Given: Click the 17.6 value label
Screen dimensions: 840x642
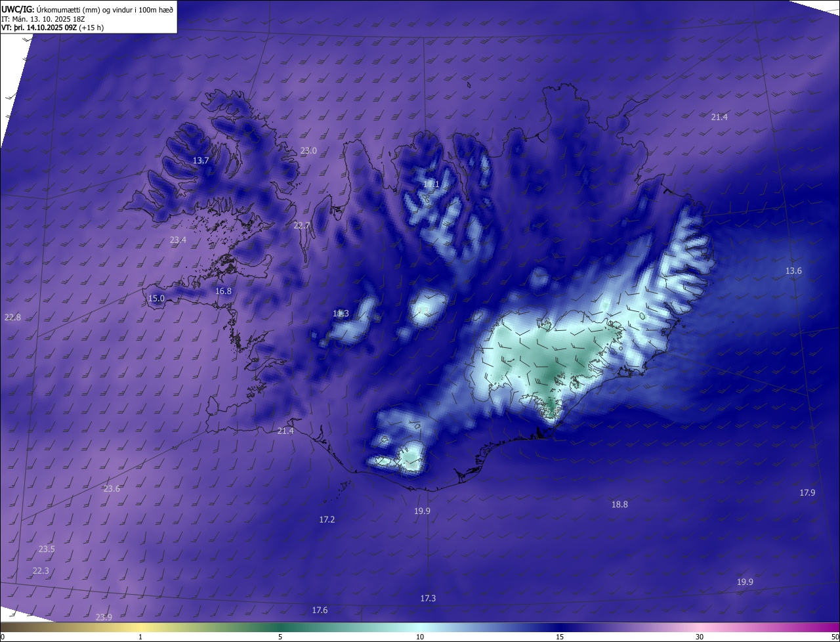Looking at the screenshot, I should [320, 610].
